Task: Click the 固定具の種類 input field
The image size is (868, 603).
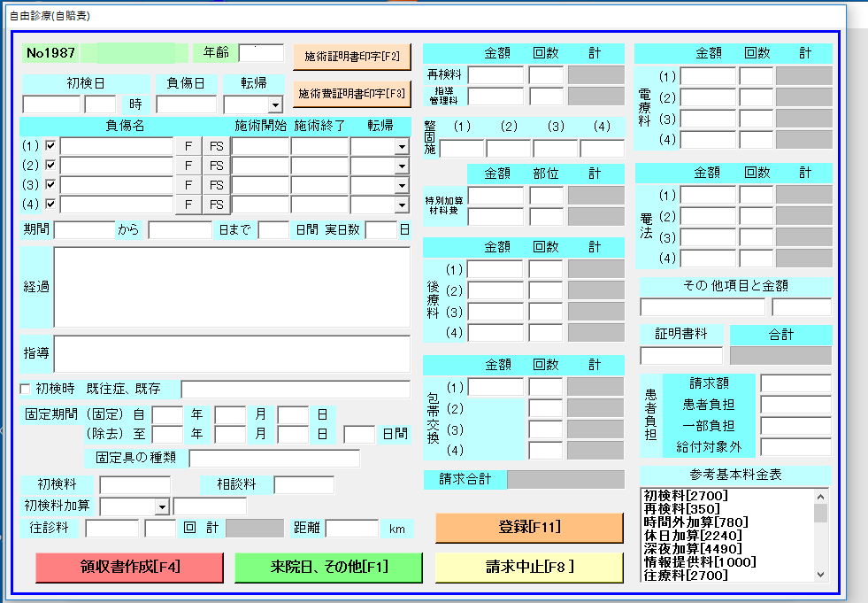Action: [274, 458]
